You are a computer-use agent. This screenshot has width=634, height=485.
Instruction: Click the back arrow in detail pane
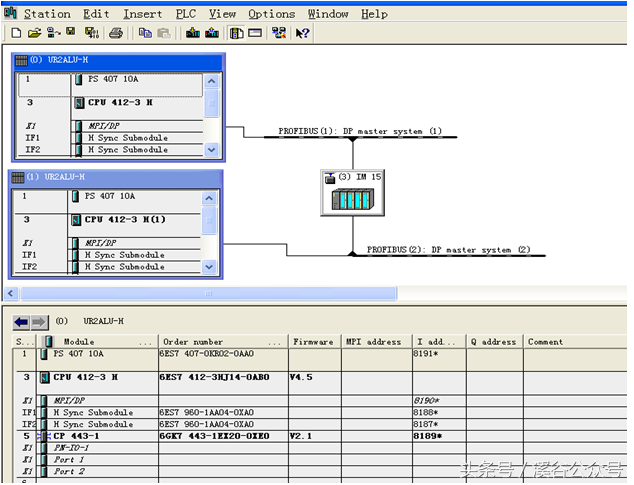(x=21, y=322)
